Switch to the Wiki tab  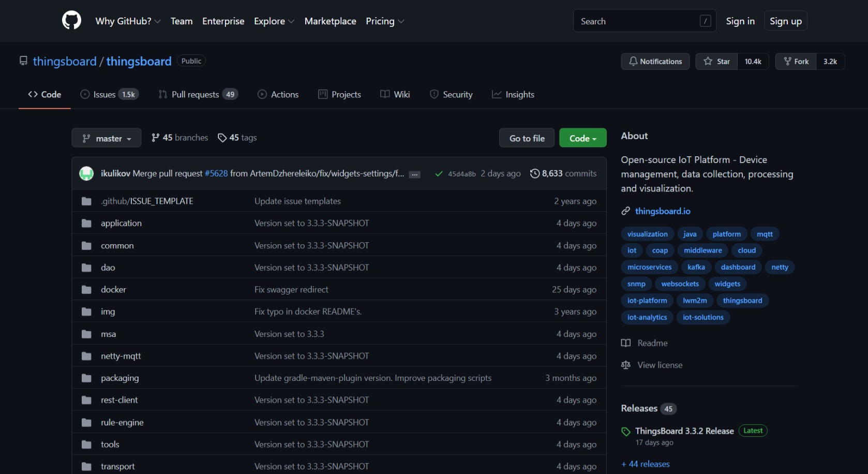395,94
